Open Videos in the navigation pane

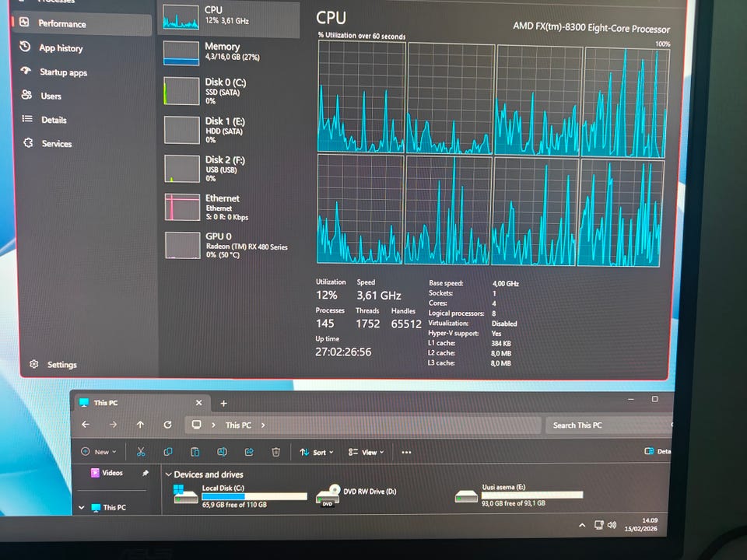point(112,473)
